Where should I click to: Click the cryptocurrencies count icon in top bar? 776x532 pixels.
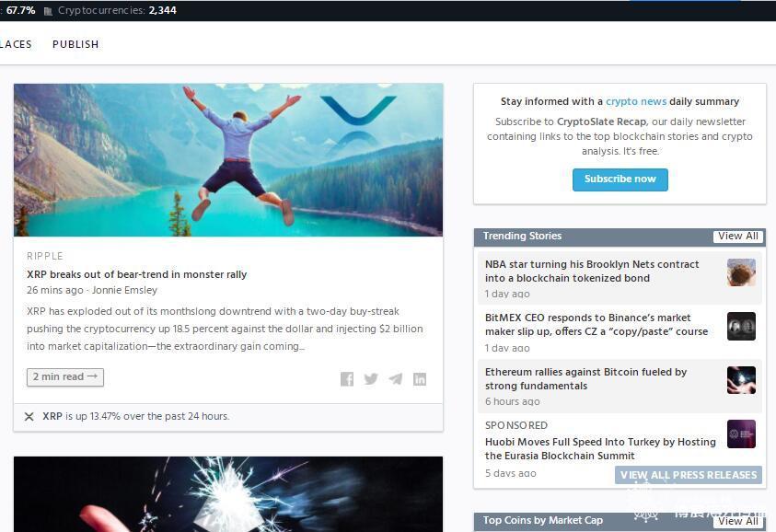pos(48,11)
